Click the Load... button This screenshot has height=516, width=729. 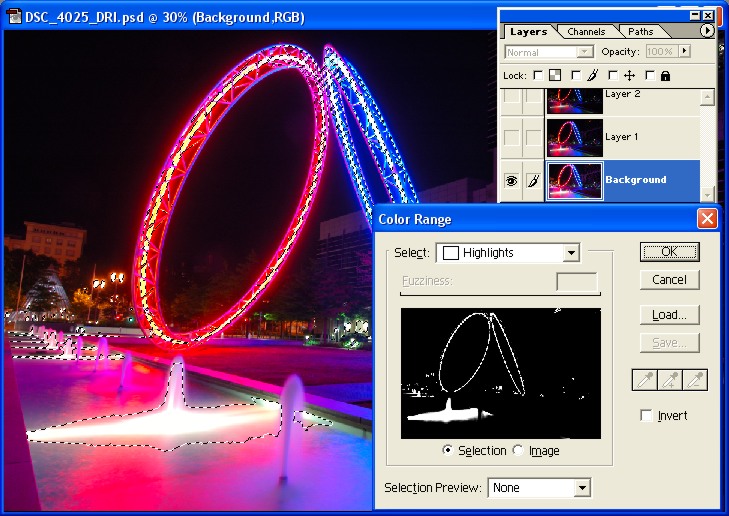click(669, 315)
